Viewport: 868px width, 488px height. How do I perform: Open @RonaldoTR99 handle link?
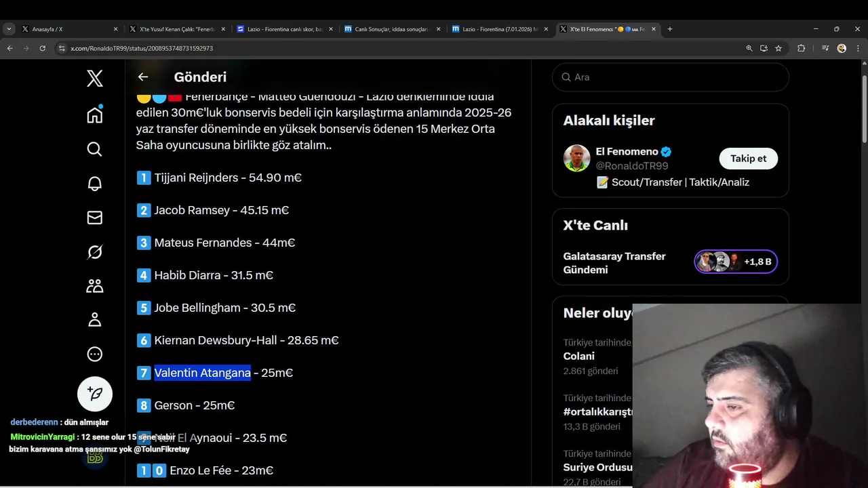pyautogui.click(x=632, y=166)
